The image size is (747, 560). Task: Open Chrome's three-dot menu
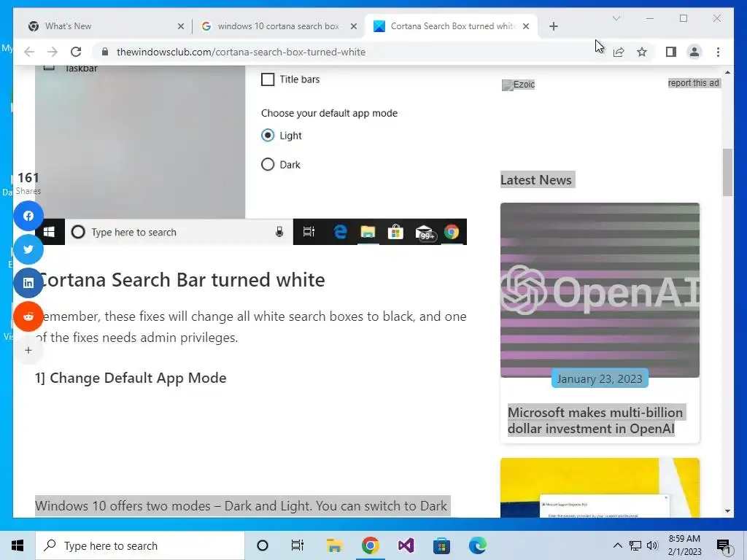coord(718,52)
